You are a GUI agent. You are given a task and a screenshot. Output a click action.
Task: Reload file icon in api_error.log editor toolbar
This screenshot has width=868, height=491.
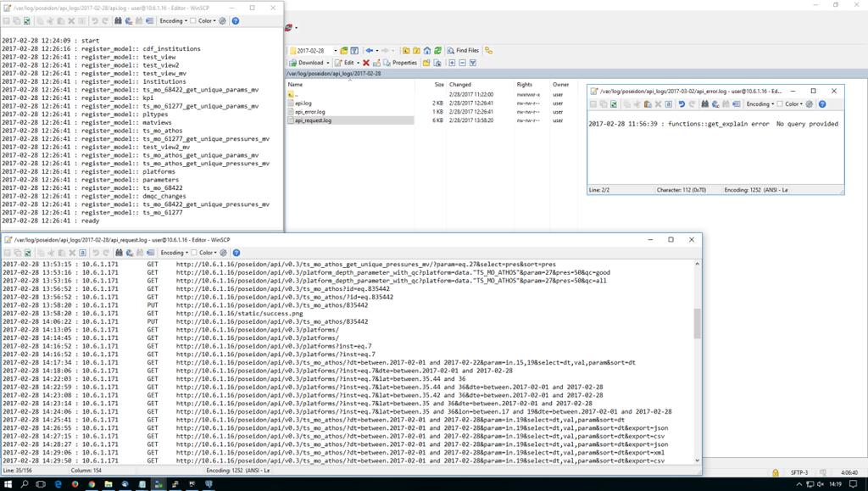tap(614, 104)
